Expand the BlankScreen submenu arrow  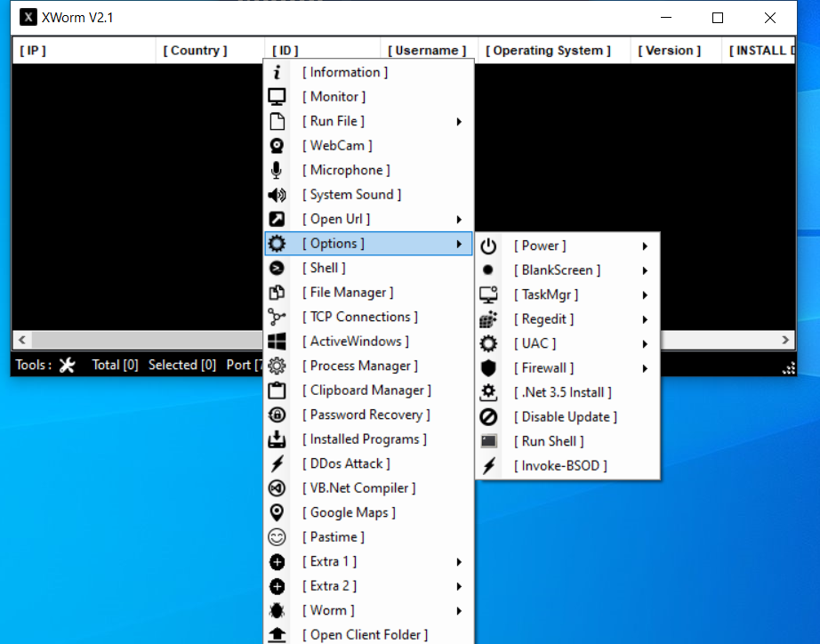645,270
